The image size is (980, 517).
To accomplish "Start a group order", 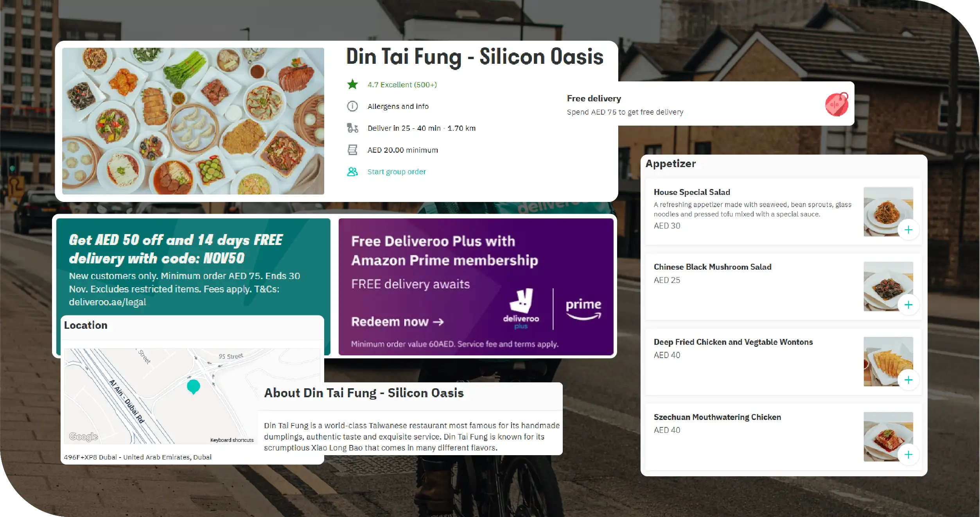I will (x=397, y=171).
